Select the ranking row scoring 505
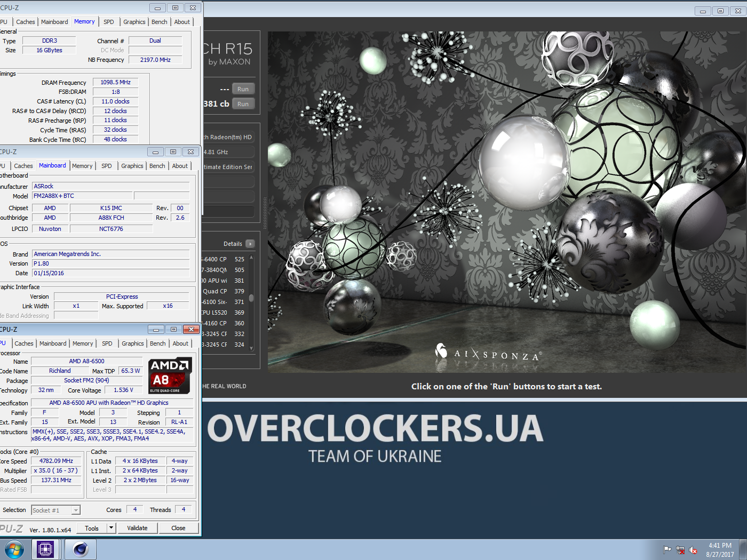The height and width of the screenshot is (560, 747). coord(224,270)
